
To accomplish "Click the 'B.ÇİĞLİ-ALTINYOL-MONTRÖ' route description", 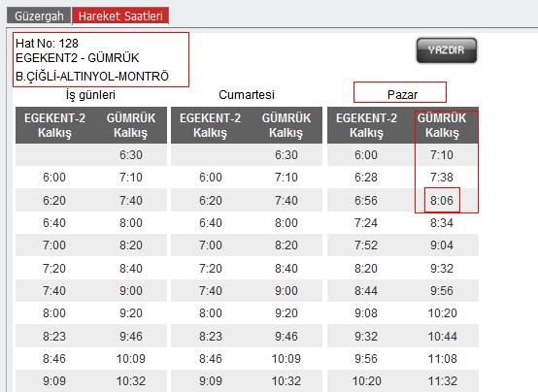I will 92,76.
